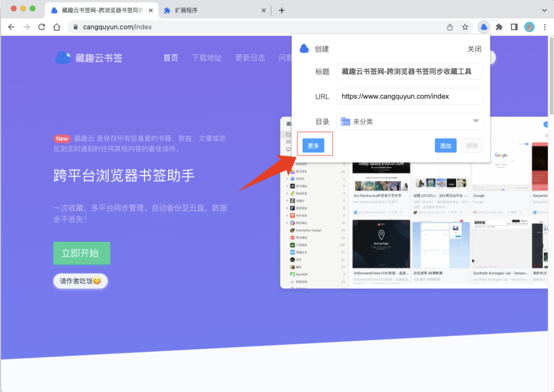This screenshot has width=554, height=392.
Task: Click inside the URL input field
Action: click(x=409, y=96)
